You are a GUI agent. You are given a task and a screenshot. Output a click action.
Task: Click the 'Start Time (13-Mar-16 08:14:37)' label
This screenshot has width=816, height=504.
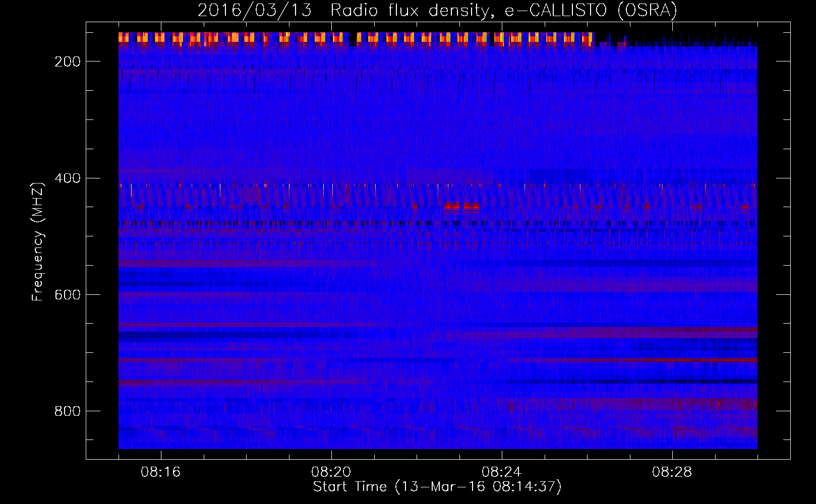click(437, 487)
